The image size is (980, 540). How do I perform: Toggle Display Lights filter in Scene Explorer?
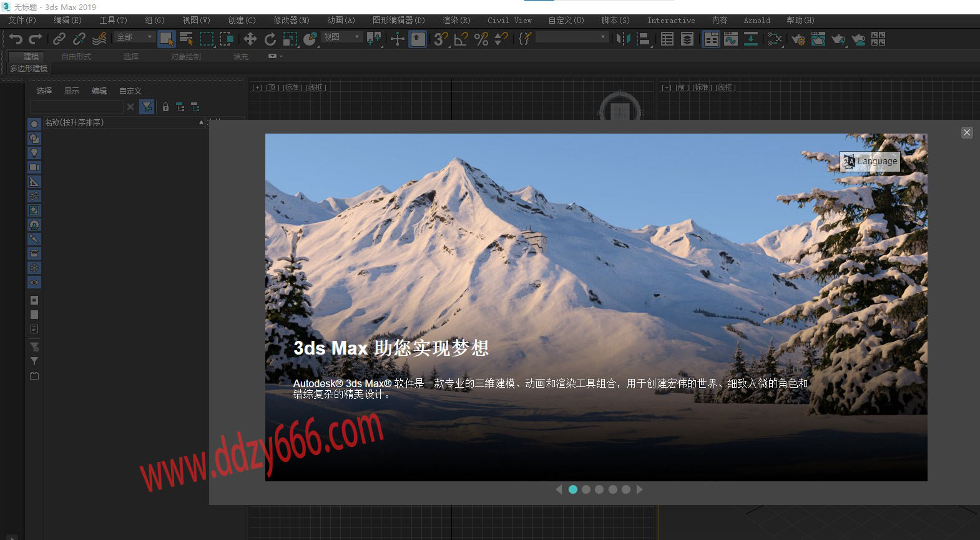point(34,153)
